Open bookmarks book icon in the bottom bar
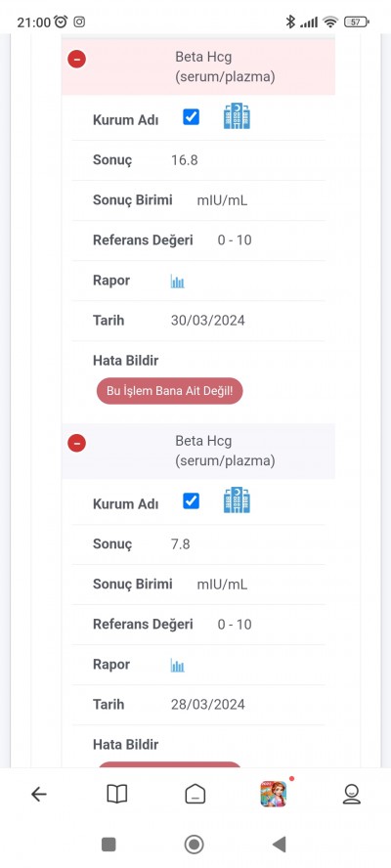 click(117, 795)
